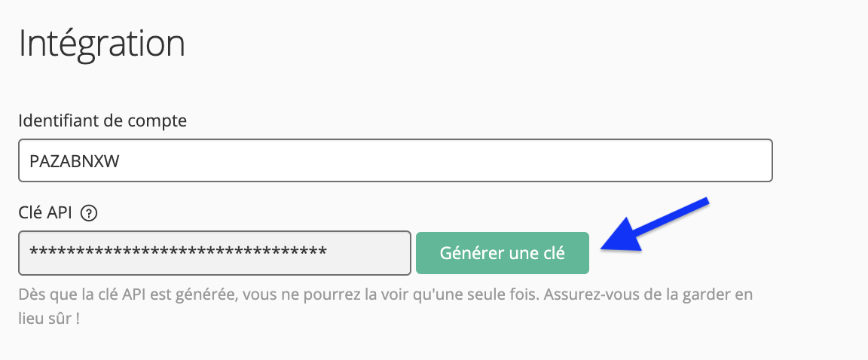Click the Intégration page heading
868x360 pixels.
(x=102, y=44)
